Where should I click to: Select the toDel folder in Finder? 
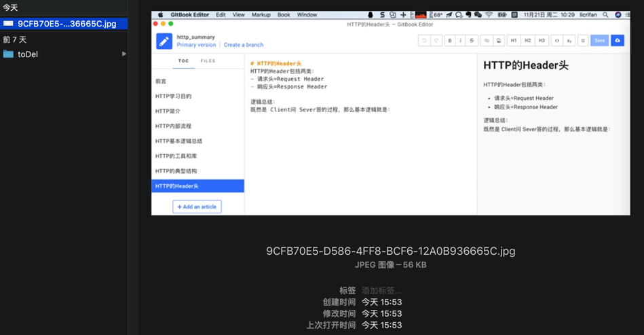pos(64,54)
